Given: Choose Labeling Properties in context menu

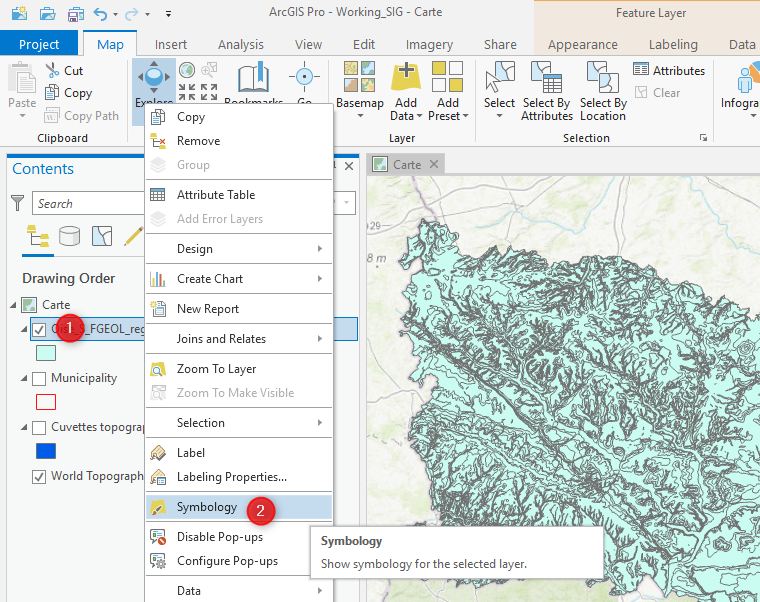Looking at the screenshot, I should 239,477.
